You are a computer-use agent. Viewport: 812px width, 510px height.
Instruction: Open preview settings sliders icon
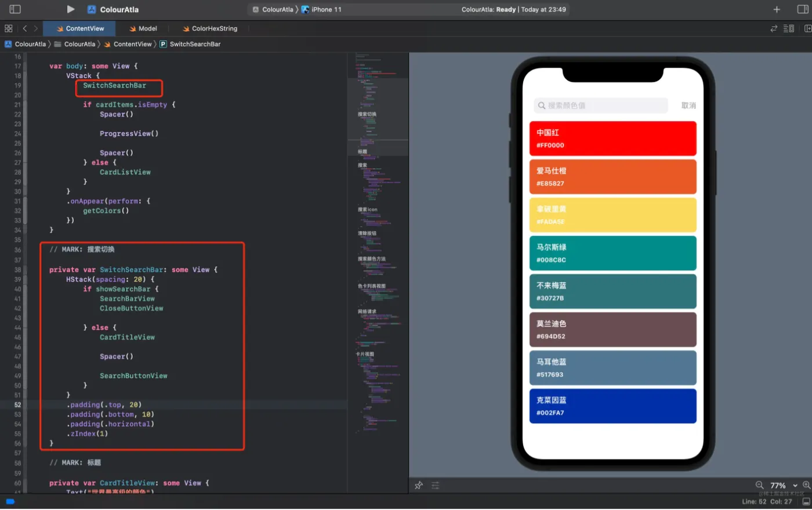click(x=435, y=485)
